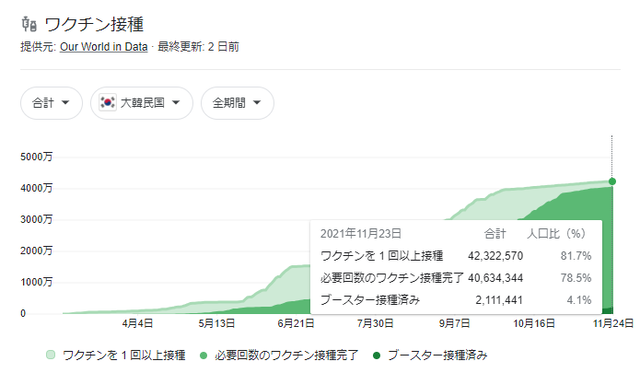Click the 2000万 y-axis label
640x373 pixels.
[x=36, y=251]
